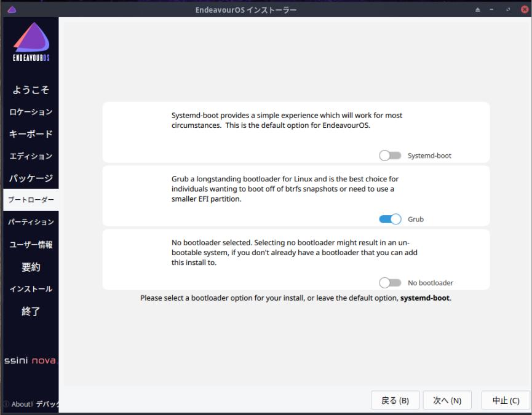Click the Systemd-boot description paragraph
The width and height of the screenshot is (532, 415).
[x=287, y=121]
